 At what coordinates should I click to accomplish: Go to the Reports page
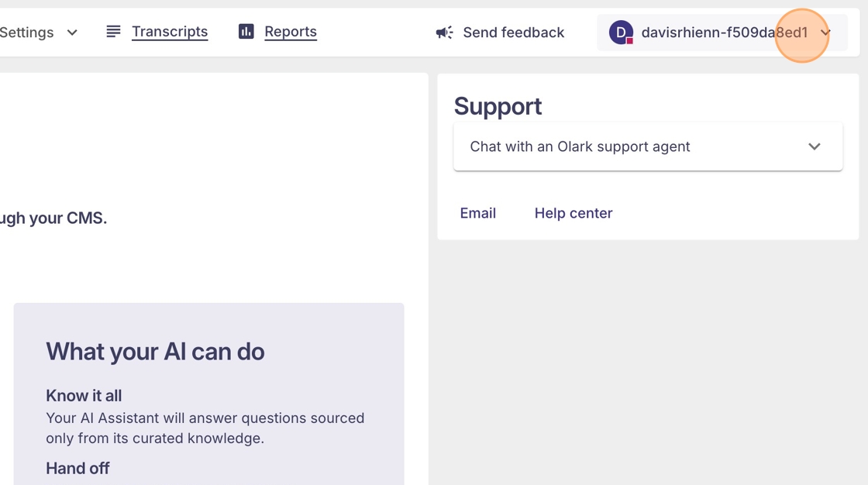pos(291,31)
